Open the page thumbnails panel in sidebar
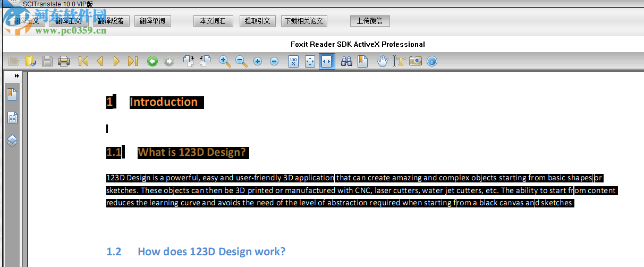The image size is (644, 267). [12, 118]
